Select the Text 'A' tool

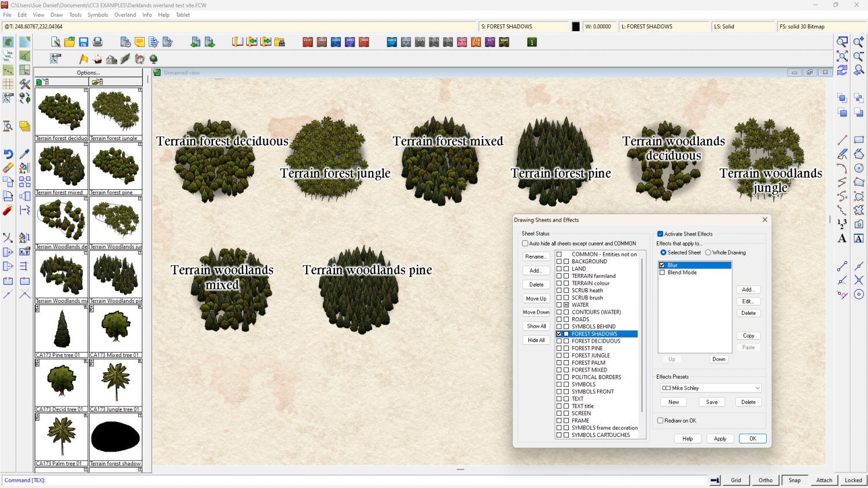coord(843,238)
